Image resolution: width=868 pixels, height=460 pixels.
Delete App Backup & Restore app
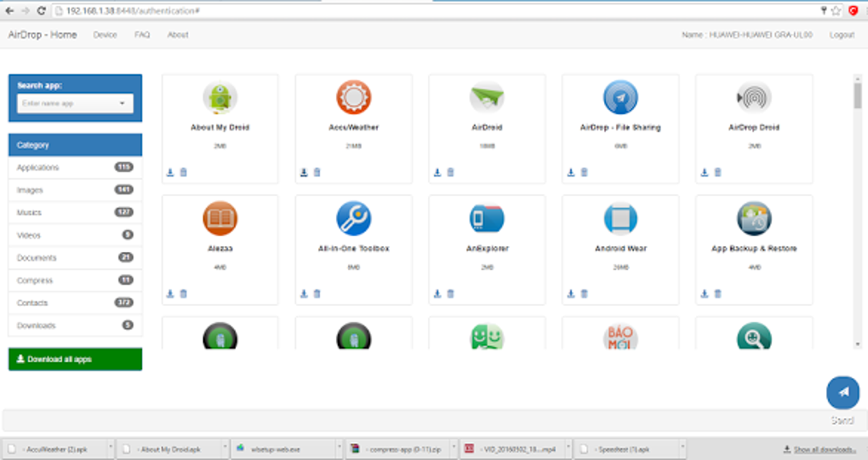click(718, 294)
